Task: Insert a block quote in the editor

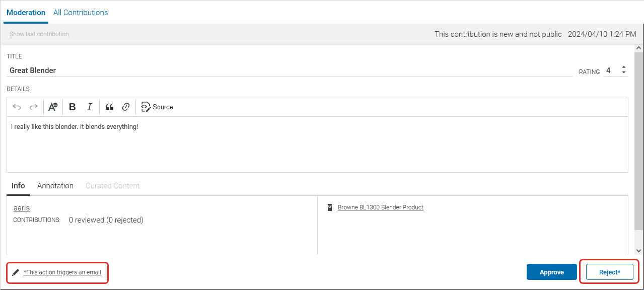Action: tap(109, 106)
